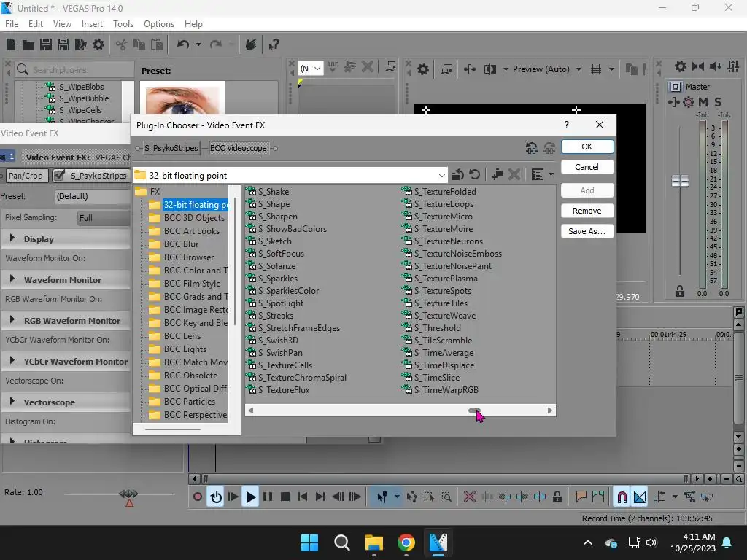This screenshot has height=560, width=747.
Task: Click Cancel in Plug-In Chooser
Action: coord(587,167)
